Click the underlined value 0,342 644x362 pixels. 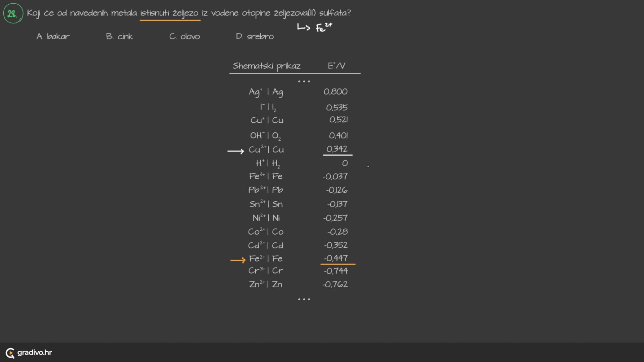tap(337, 149)
